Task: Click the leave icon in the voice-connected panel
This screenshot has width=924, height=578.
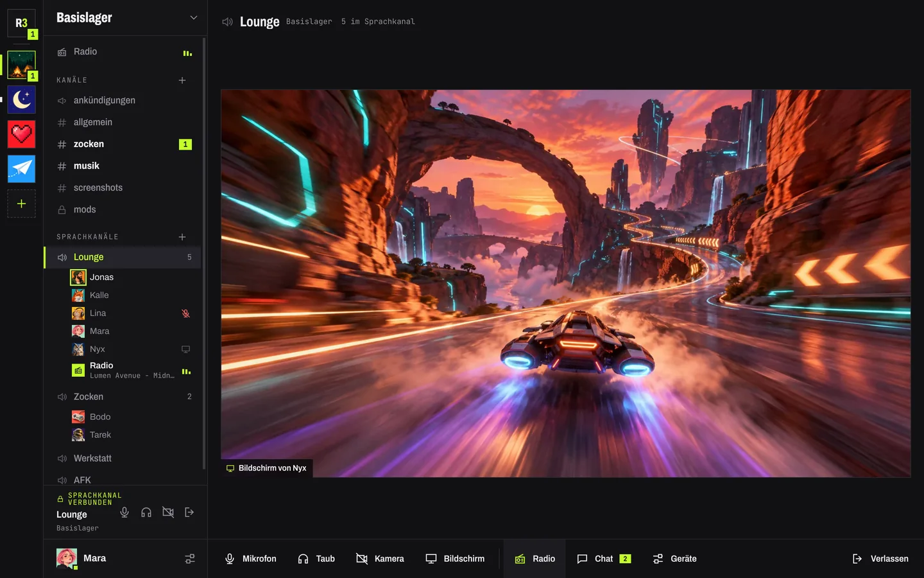Action: tap(189, 512)
